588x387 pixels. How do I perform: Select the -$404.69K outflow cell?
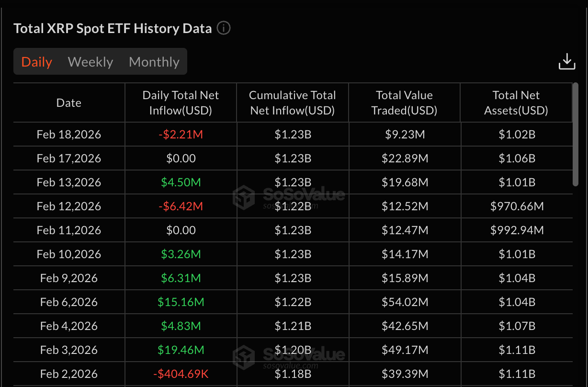pos(181,374)
